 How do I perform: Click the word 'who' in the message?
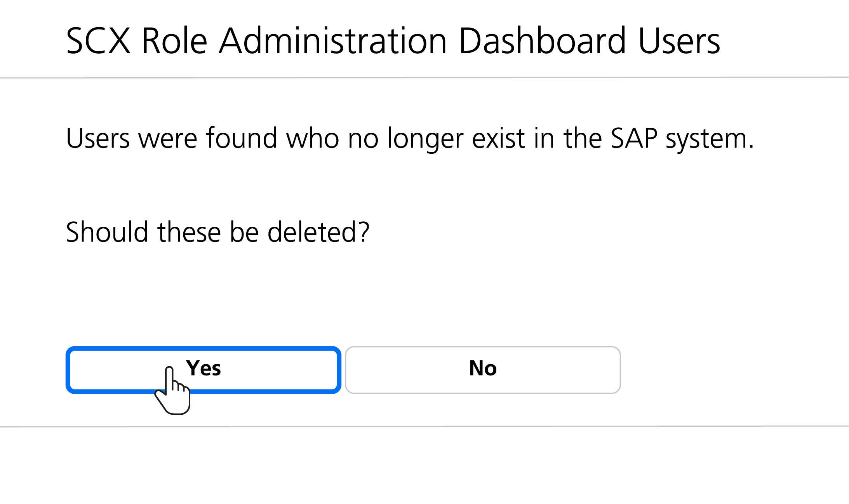[x=312, y=139]
